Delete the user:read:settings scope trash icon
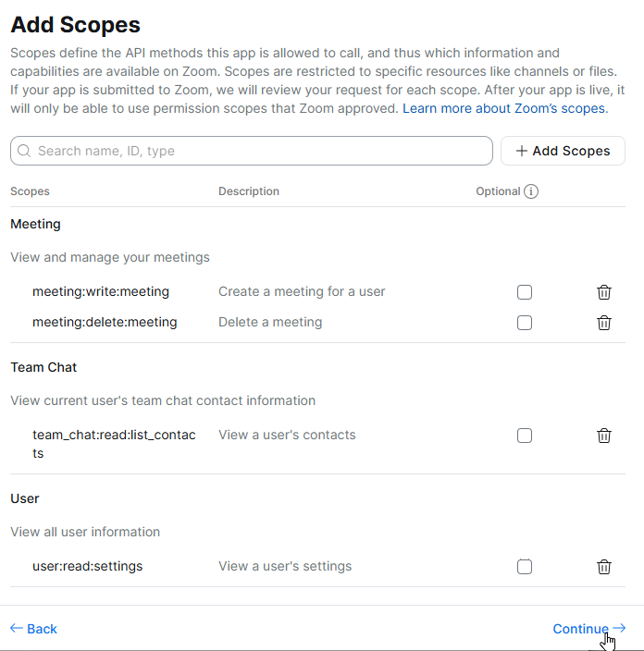Image resolution: width=644 pixels, height=651 pixels. click(603, 567)
